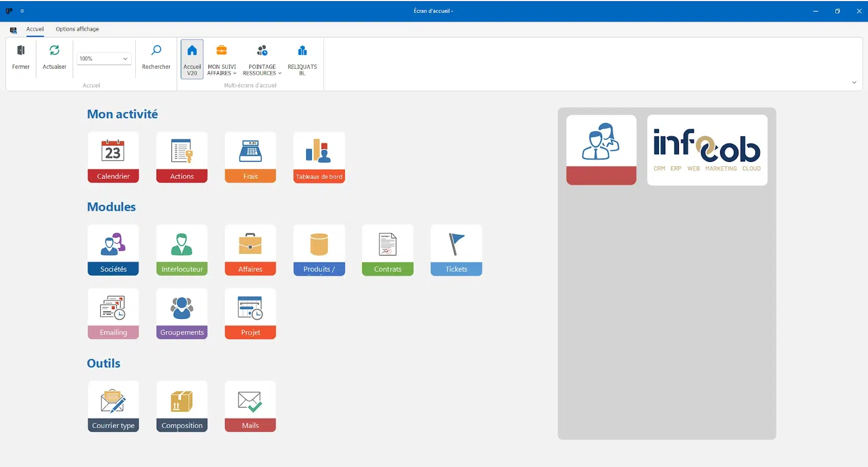
Task: Open the Tickets flag tile
Action: coord(456,250)
